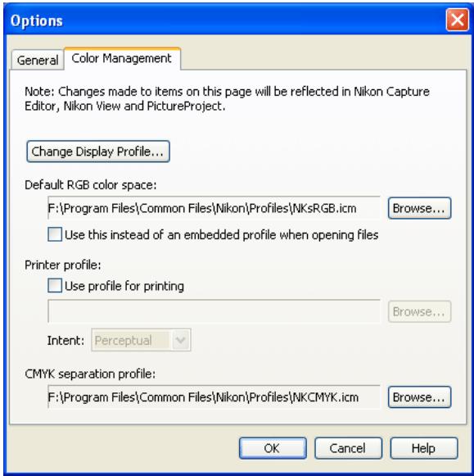Switch to the General tab
The height and width of the screenshot is (476, 474).
coord(38,60)
